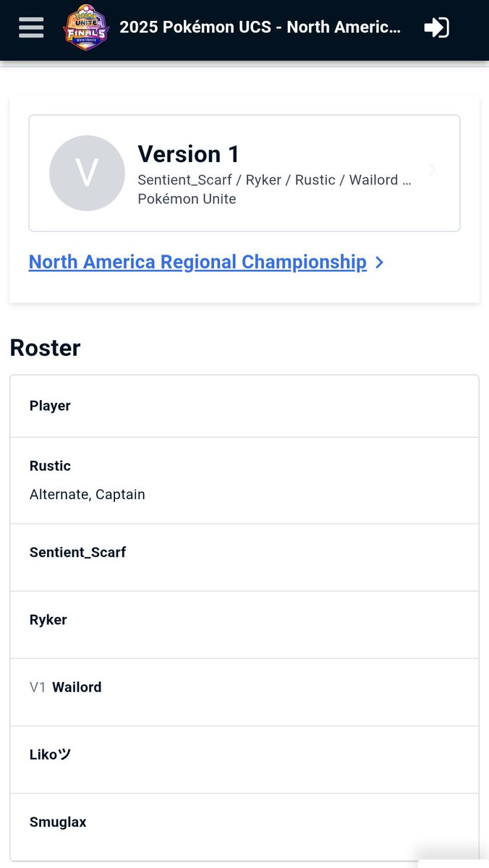Open player Rustic's roster row
The height and width of the screenshot is (868, 489).
(x=244, y=480)
